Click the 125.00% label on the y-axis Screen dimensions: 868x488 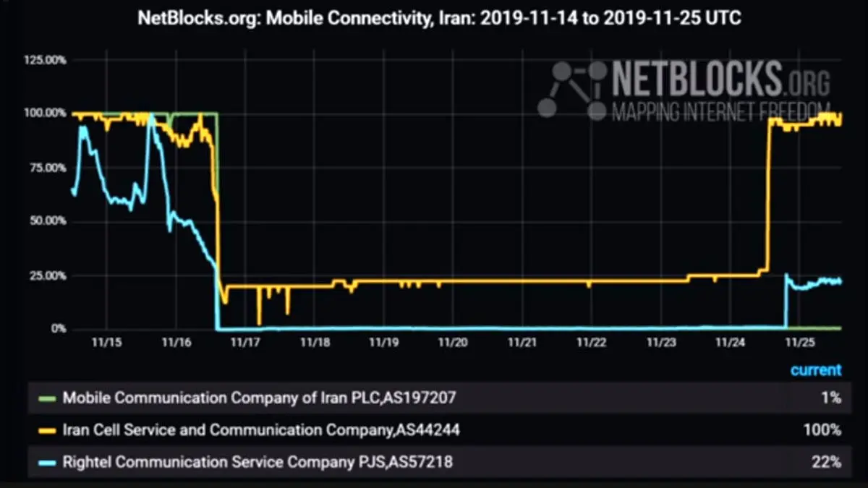coord(46,60)
